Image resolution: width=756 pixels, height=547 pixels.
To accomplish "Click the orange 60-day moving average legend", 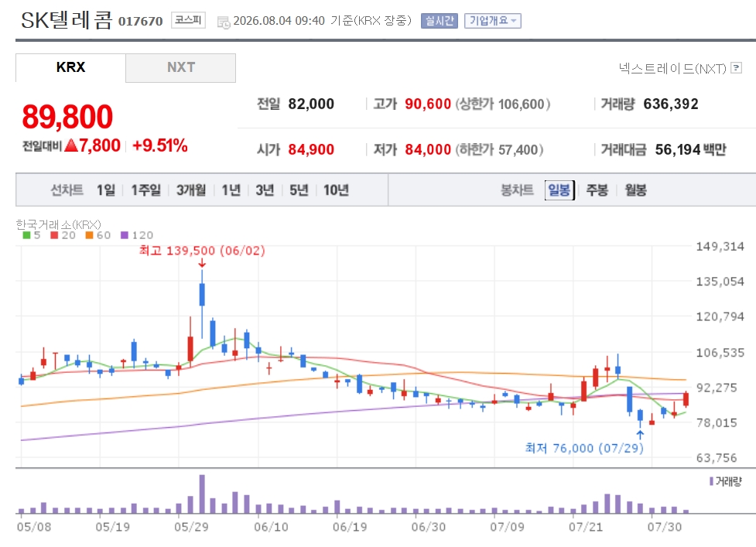I will pyautogui.click(x=97, y=235).
